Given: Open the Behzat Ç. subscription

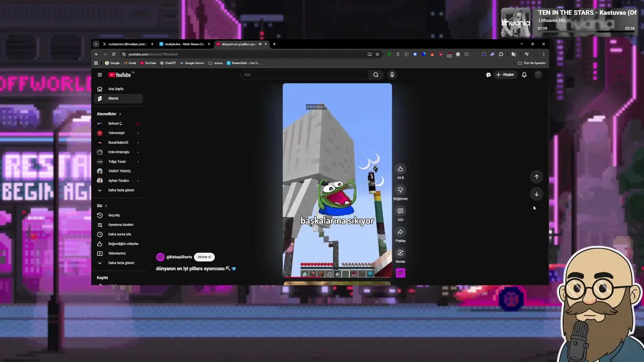Looking at the screenshot, I should [x=119, y=124].
